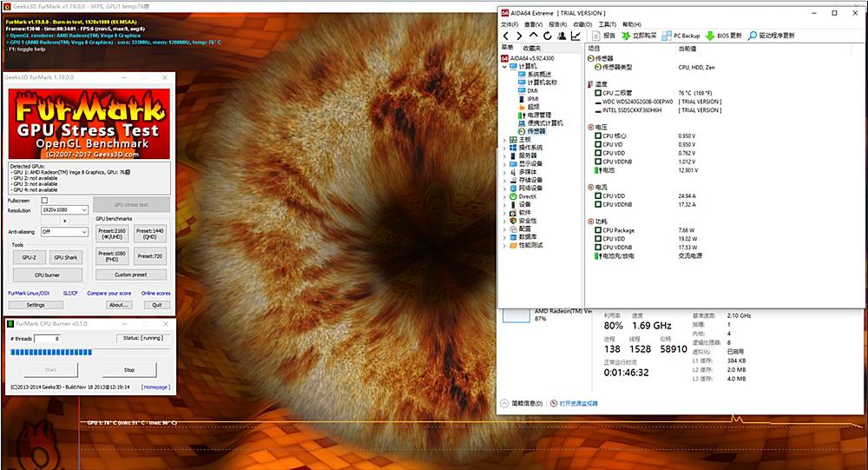The width and height of the screenshot is (868, 470).
Task: Open the 报告 report toolbar item
Action: pos(604,36)
